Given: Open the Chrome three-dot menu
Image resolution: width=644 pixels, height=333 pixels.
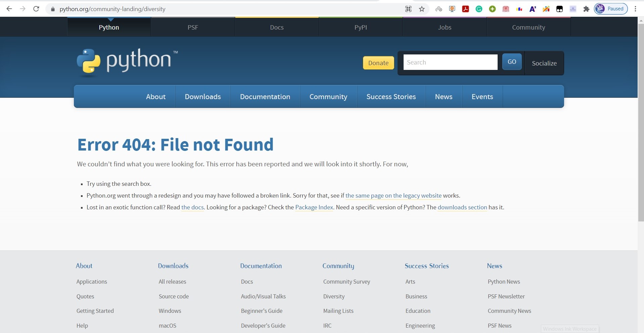Looking at the screenshot, I should [x=635, y=9].
